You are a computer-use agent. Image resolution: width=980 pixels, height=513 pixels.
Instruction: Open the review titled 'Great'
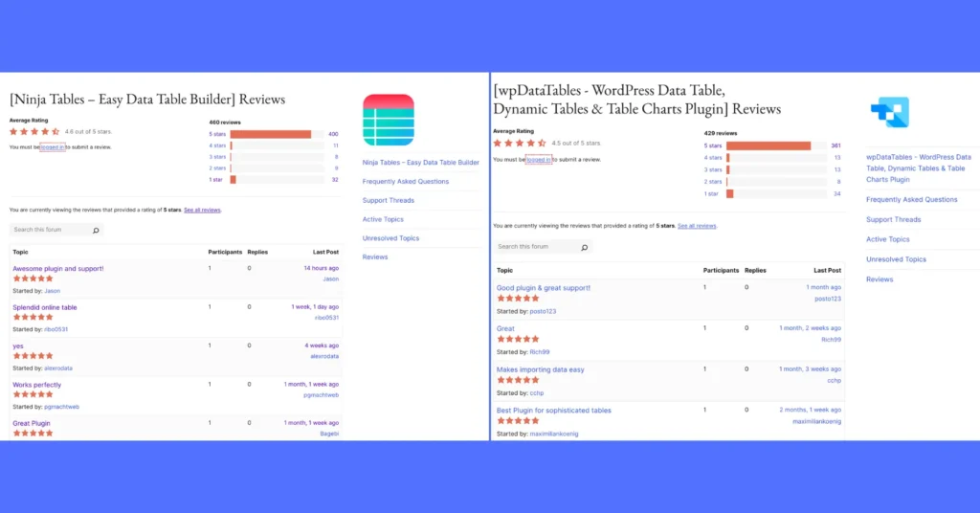pyautogui.click(x=505, y=328)
